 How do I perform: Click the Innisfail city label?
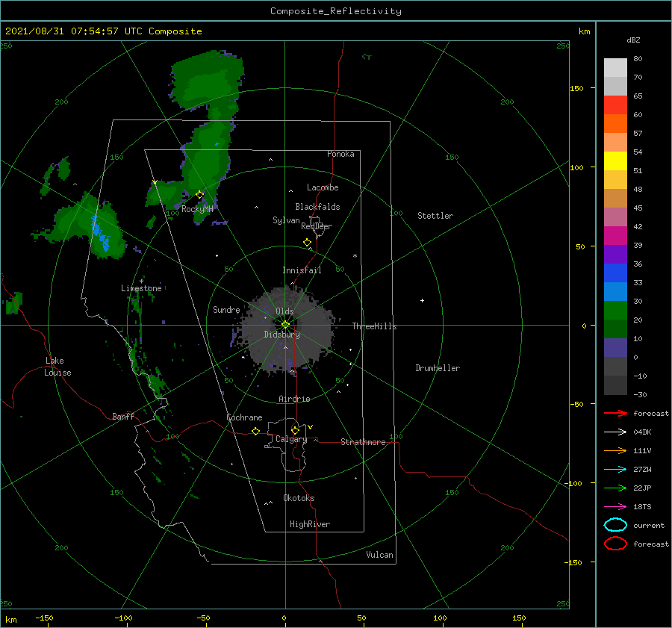coord(302,270)
